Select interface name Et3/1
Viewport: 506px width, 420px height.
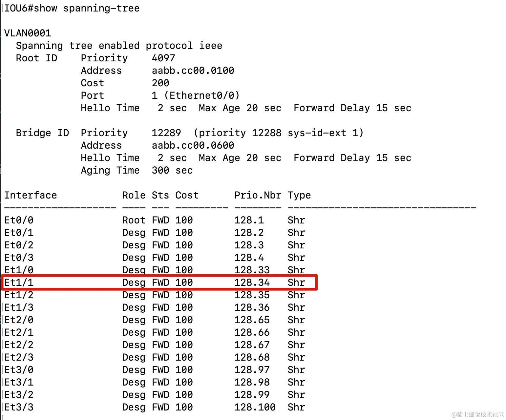[x=19, y=382]
